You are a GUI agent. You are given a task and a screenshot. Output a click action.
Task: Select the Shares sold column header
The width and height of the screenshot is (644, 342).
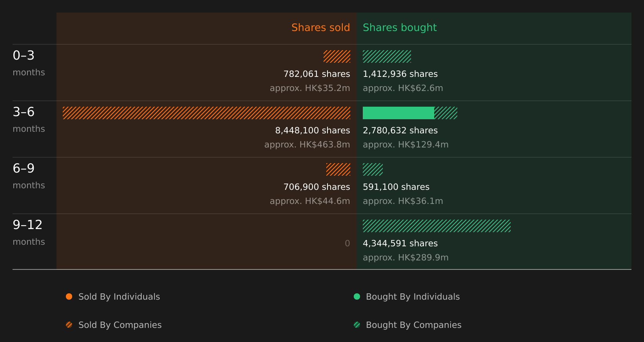pyautogui.click(x=320, y=27)
